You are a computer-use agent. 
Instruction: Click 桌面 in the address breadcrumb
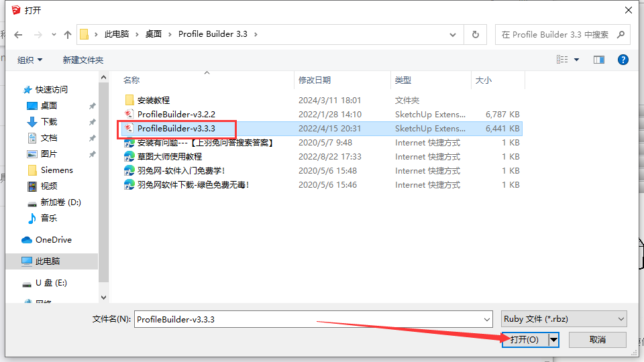click(x=153, y=34)
